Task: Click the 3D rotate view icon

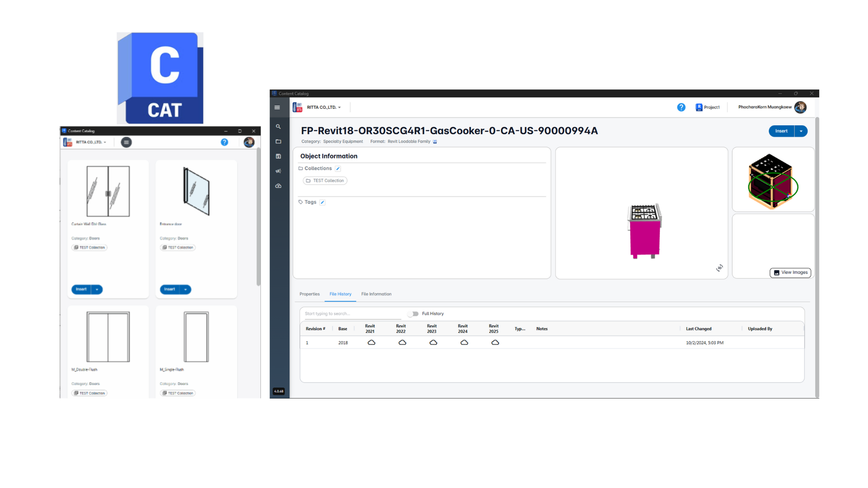Action: pyautogui.click(x=719, y=268)
